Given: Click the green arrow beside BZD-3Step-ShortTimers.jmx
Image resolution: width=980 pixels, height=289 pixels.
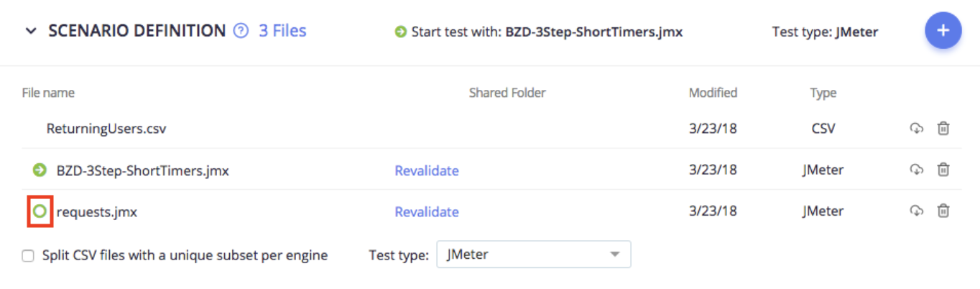Looking at the screenshot, I should (40, 170).
